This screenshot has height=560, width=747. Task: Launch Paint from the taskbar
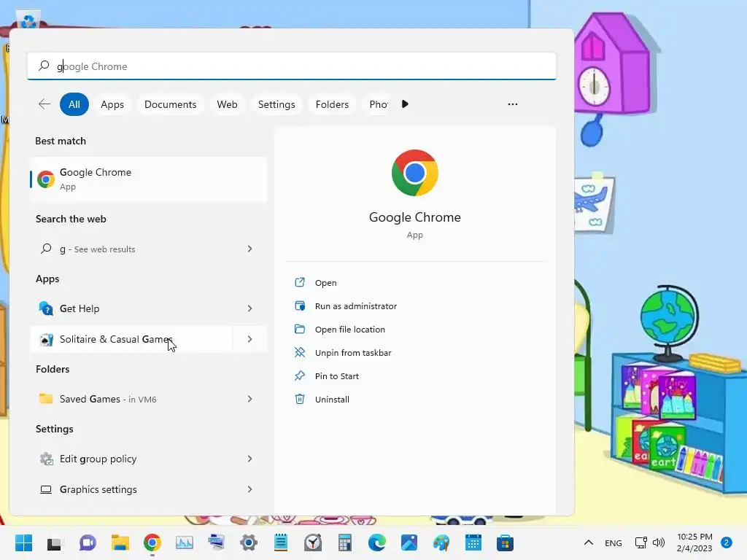point(441,542)
